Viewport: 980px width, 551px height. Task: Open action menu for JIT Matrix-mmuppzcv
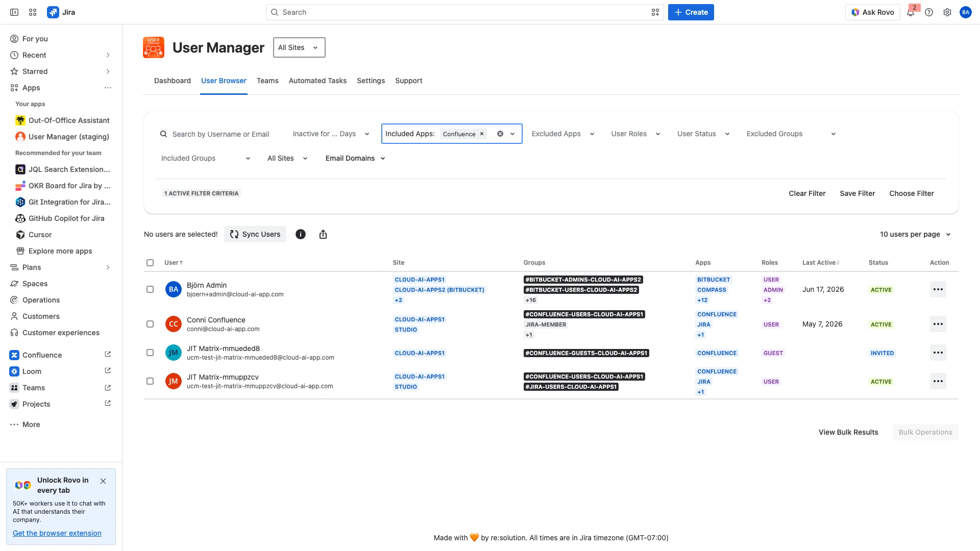pyautogui.click(x=938, y=381)
